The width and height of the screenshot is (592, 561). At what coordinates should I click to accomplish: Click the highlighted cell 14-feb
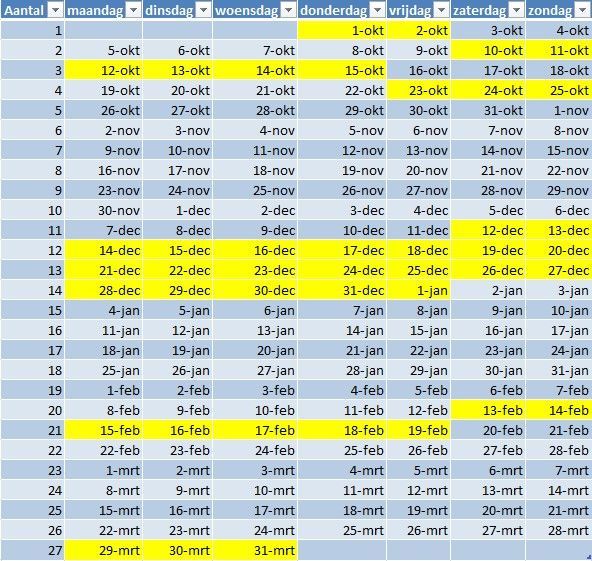[559, 410]
